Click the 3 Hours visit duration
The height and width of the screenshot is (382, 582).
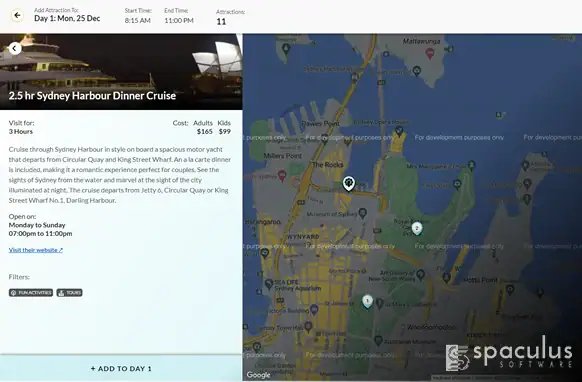pos(21,131)
